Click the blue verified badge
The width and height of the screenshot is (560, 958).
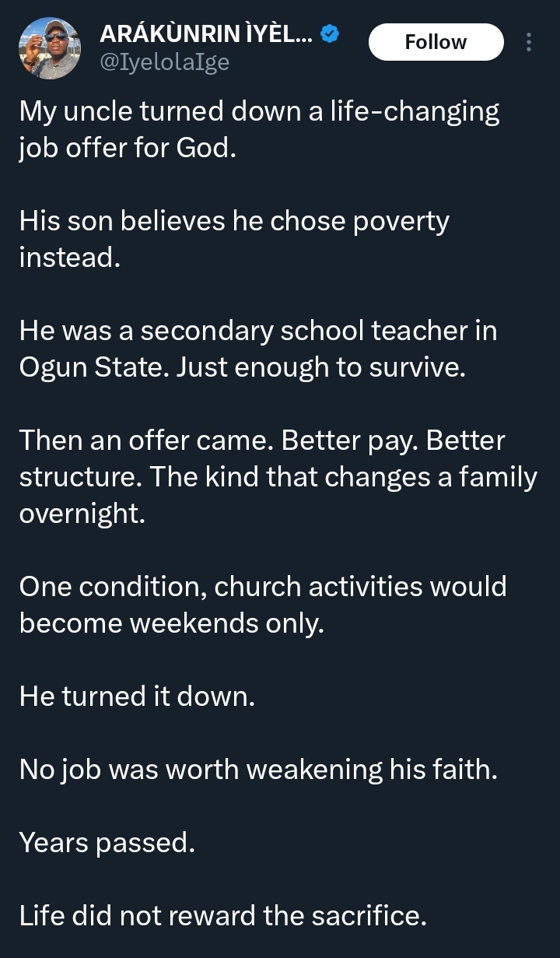[x=330, y=34]
